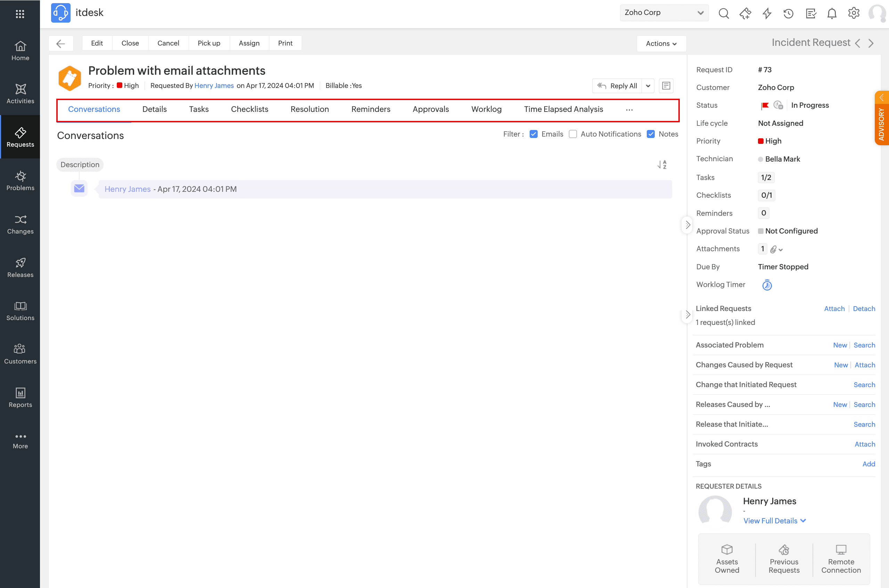Click Henry James requester link

(x=214, y=85)
